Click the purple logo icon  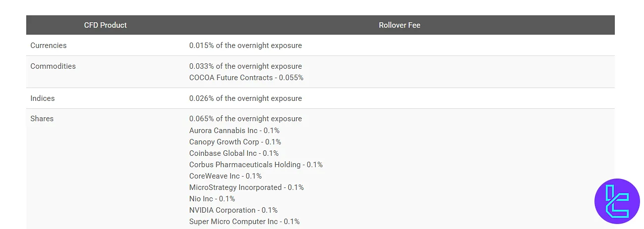617,201
